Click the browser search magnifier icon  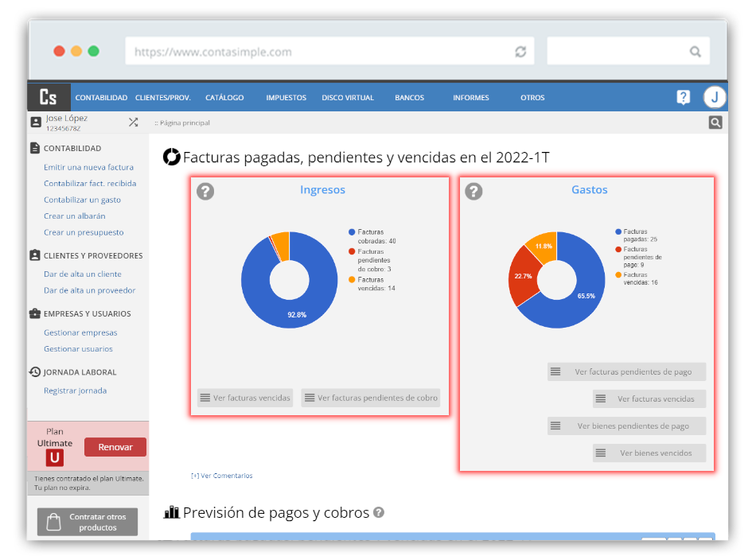pyautogui.click(x=695, y=52)
